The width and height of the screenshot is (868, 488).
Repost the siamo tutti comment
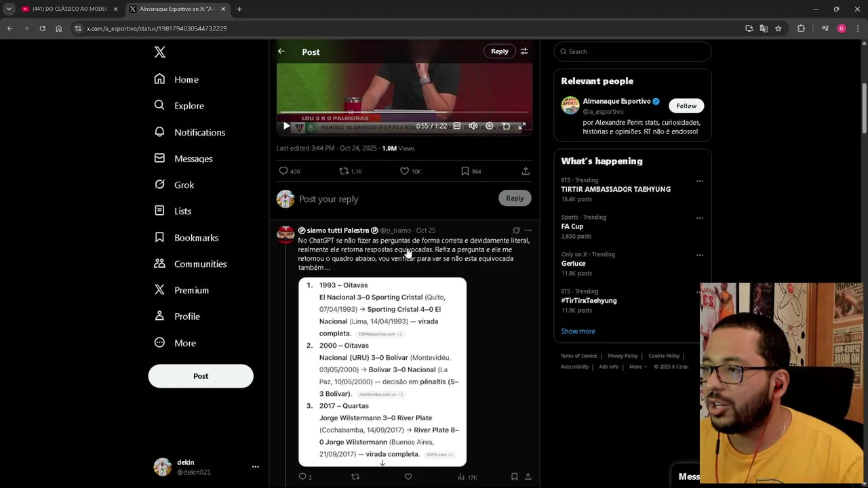pos(355,477)
